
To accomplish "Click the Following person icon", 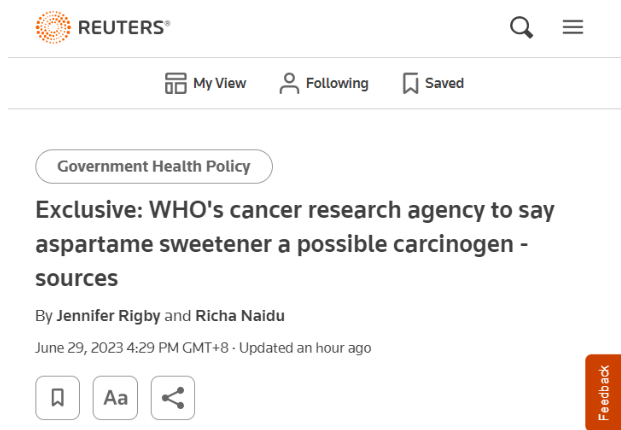I will coord(290,83).
